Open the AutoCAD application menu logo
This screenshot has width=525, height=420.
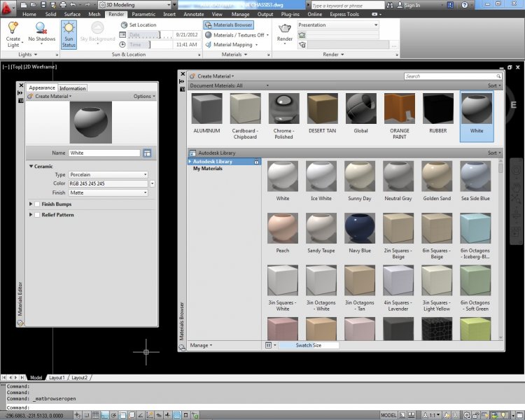pos(8,8)
